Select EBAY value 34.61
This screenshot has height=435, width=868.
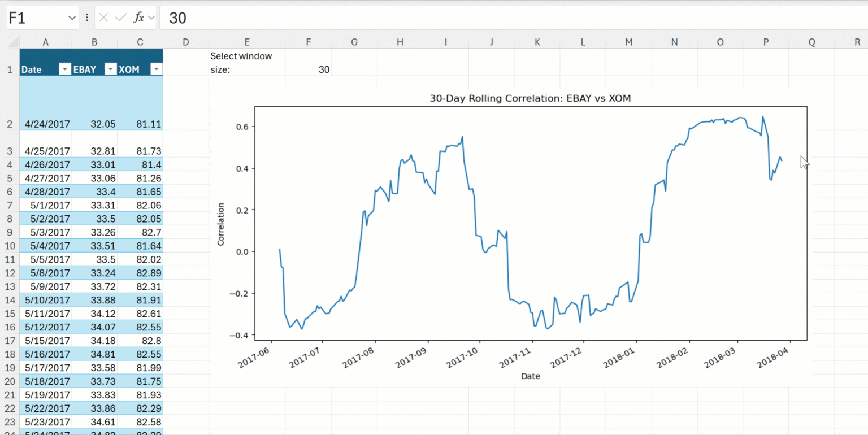click(94, 422)
